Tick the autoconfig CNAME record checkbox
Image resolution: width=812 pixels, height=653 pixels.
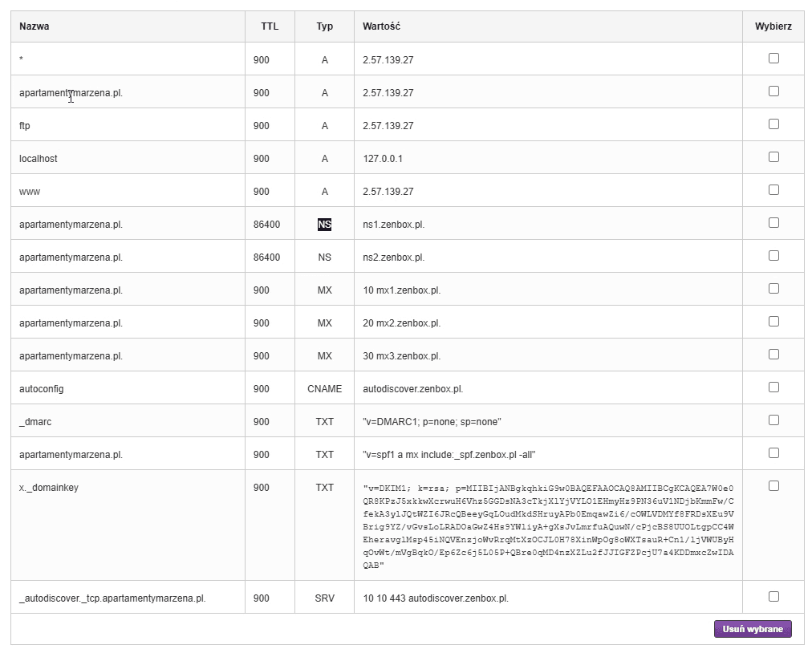(x=773, y=387)
